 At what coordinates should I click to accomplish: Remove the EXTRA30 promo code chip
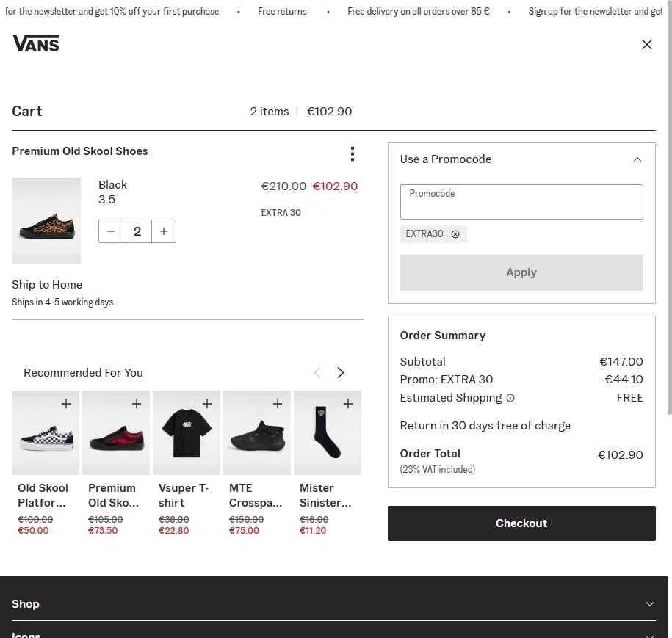tap(455, 234)
